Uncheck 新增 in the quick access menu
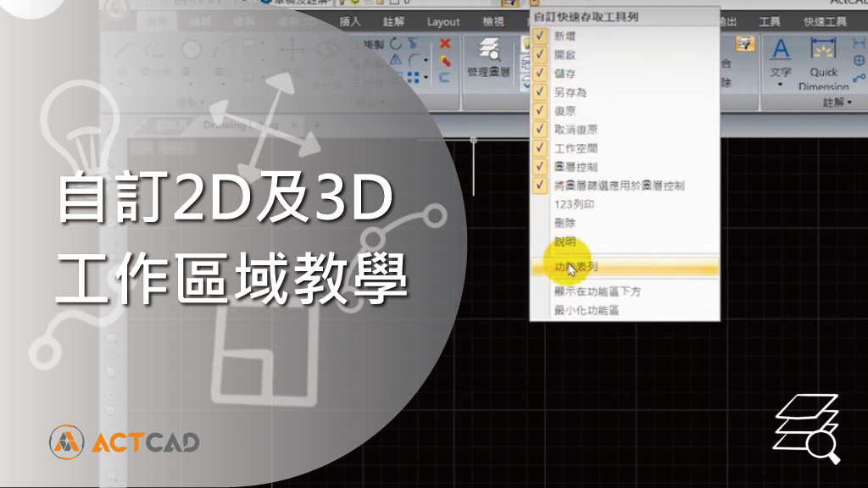868x488 pixels. point(625,36)
